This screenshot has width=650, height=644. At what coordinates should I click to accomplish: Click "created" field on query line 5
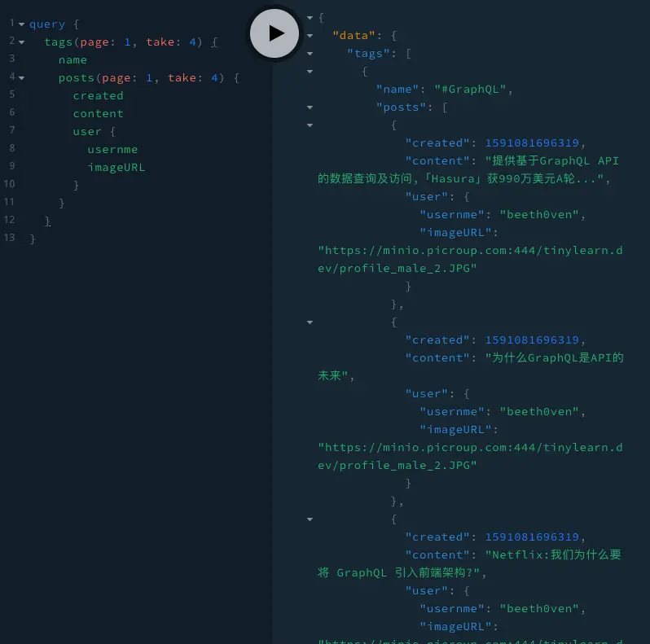pyautogui.click(x=98, y=95)
